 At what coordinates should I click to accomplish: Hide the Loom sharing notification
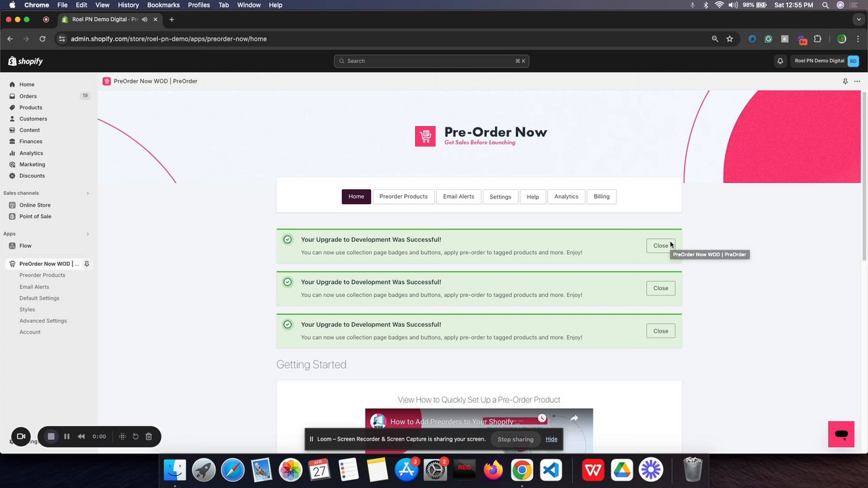[x=551, y=439]
